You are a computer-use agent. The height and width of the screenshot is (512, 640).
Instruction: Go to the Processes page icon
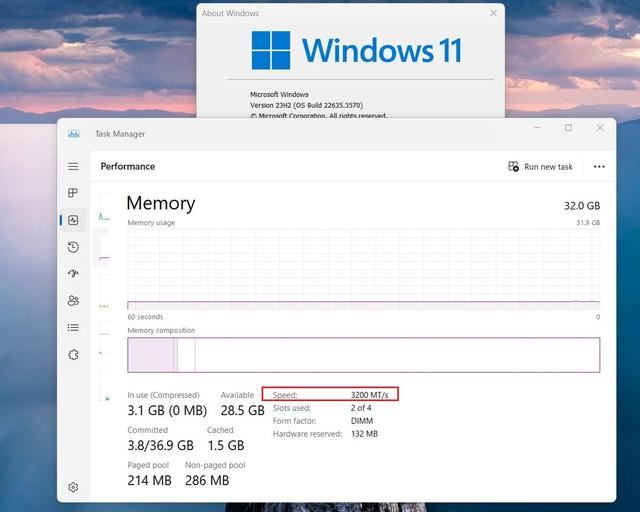(x=73, y=193)
